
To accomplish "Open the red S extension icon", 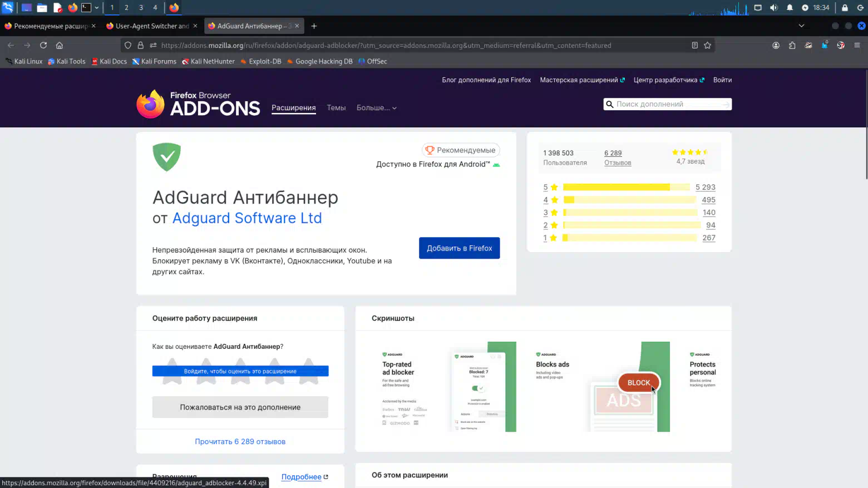I will 841,45.
